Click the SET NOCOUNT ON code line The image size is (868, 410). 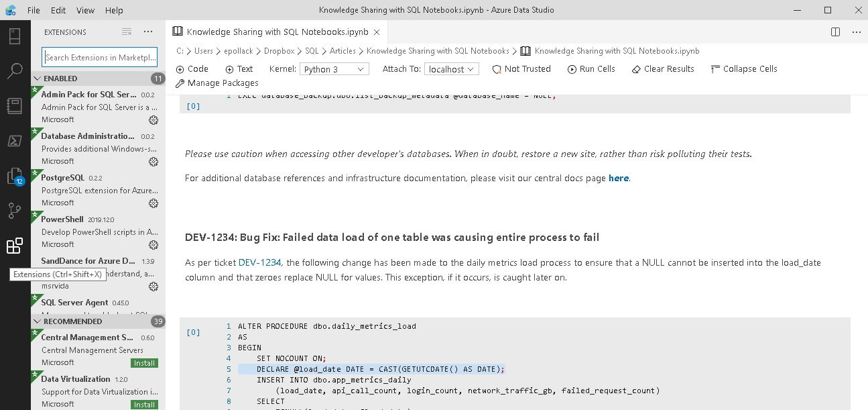291,358
